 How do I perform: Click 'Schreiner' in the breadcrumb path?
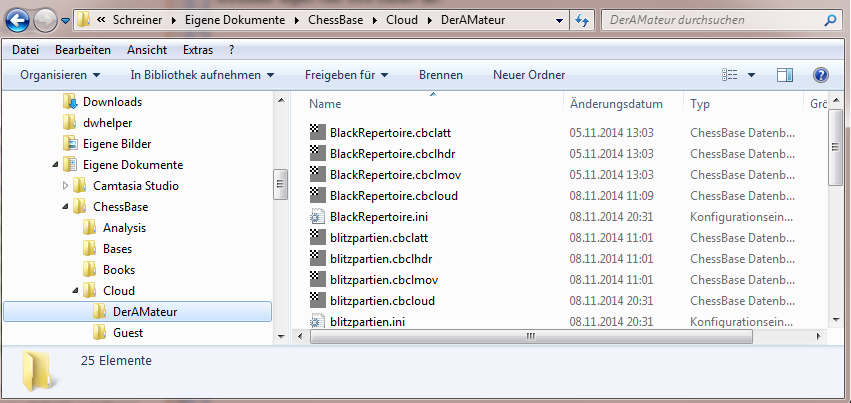[137, 21]
